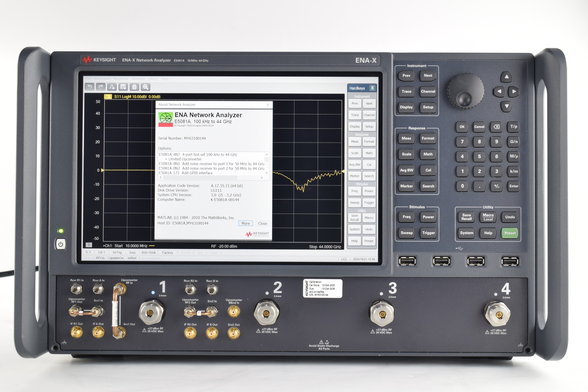
Task: Push the Macro Local front-panel key
Action: (x=488, y=217)
